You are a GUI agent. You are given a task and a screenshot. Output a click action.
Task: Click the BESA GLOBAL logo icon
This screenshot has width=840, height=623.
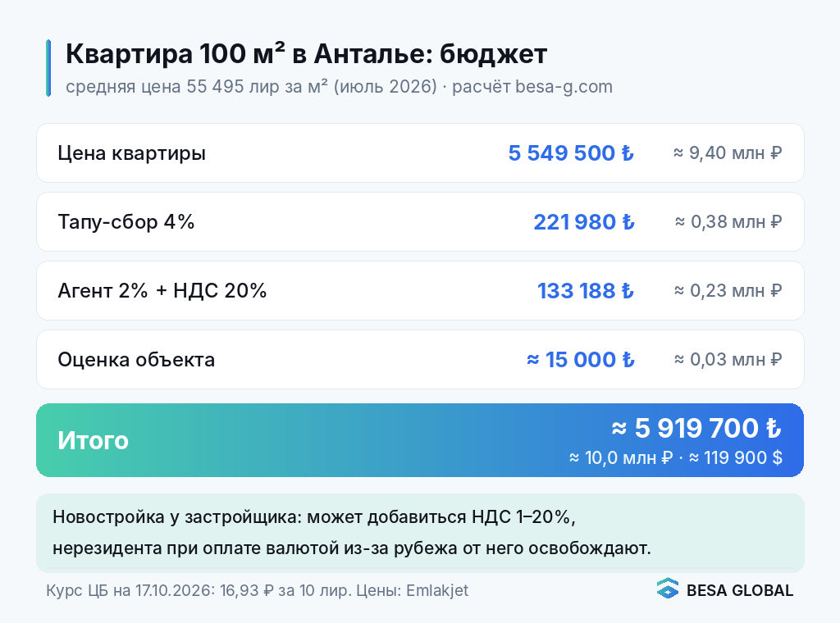[668, 589]
